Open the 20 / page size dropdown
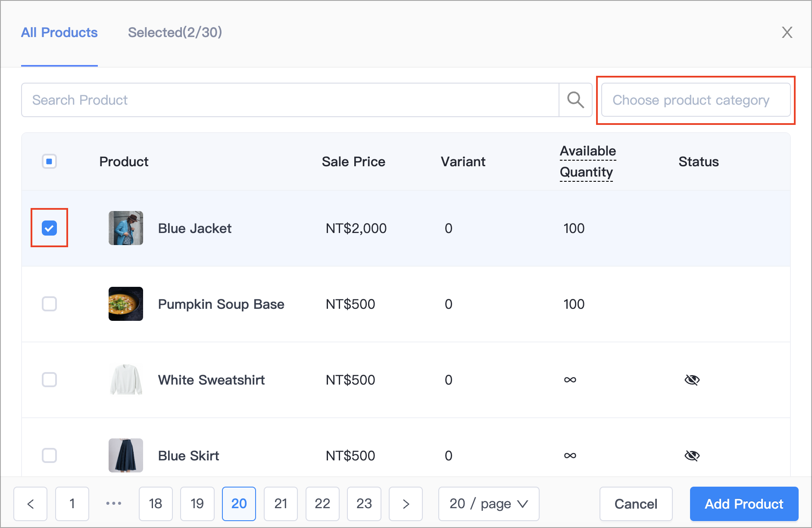Screen dimensions: 812x528 (x=489, y=504)
